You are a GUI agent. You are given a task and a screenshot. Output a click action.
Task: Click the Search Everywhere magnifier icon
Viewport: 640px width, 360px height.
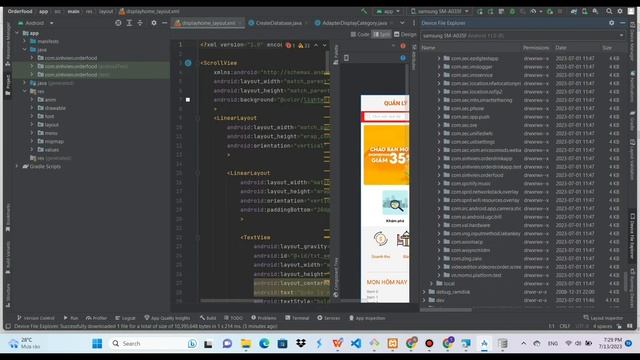(x=609, y=11)
